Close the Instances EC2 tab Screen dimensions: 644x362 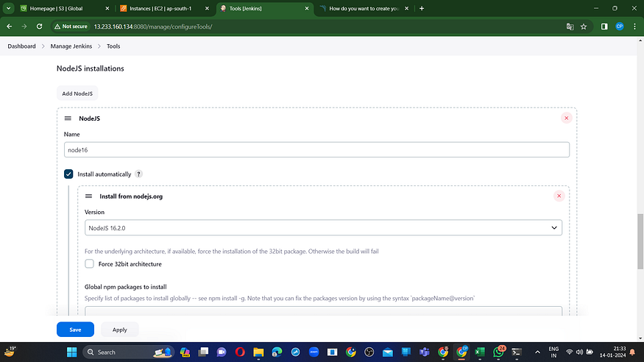tap(207, 8)
